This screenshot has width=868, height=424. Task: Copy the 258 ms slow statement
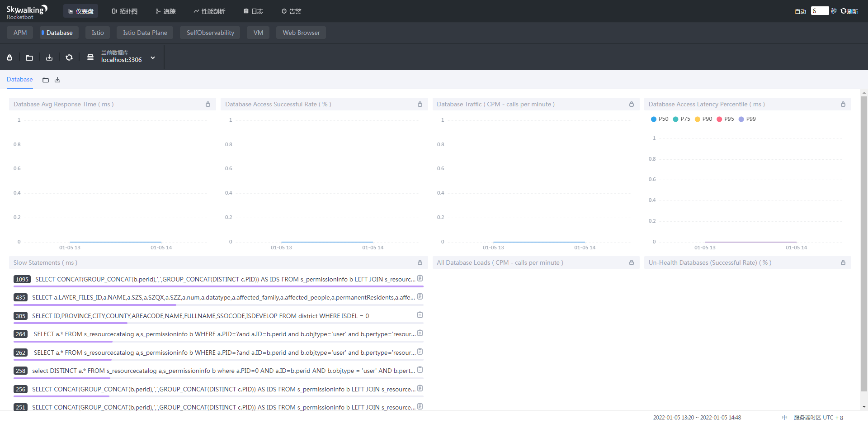pyautogui.click(x=420, y=370)
